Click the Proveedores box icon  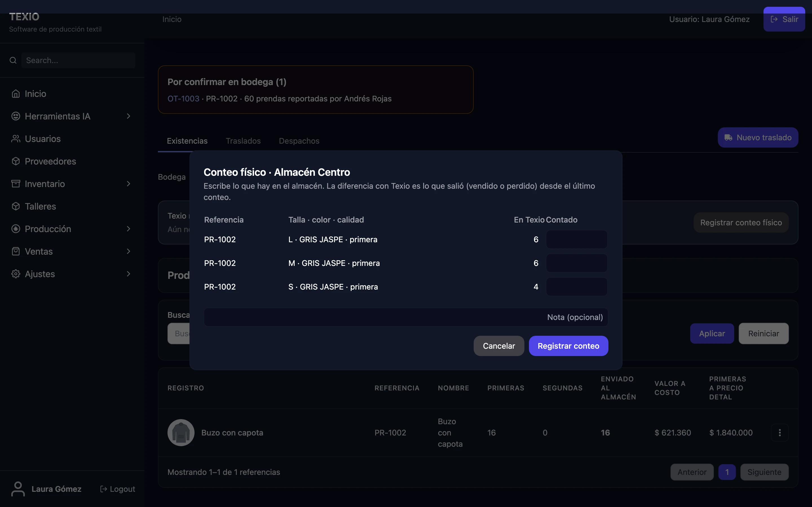tap(16, 161)
